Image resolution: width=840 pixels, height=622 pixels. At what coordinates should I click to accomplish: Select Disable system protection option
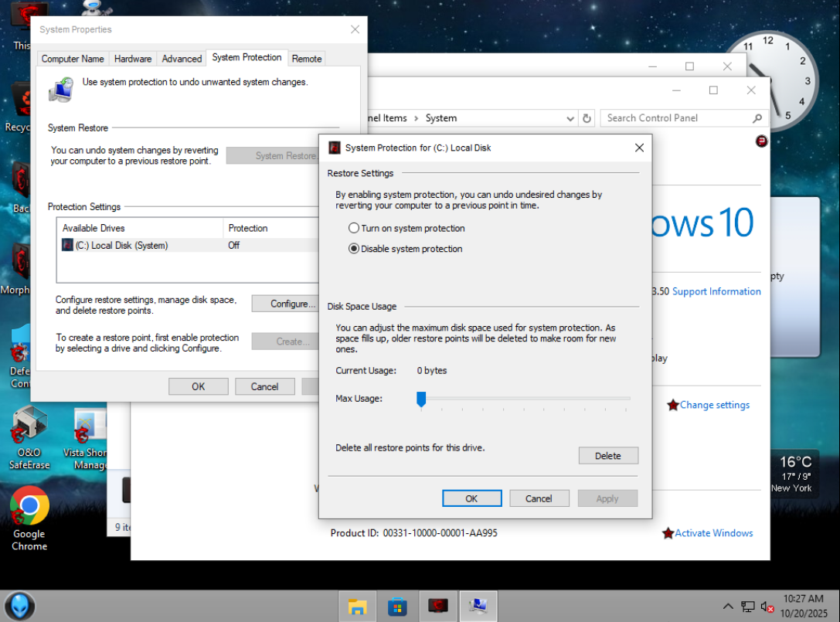tap(354, 249)
